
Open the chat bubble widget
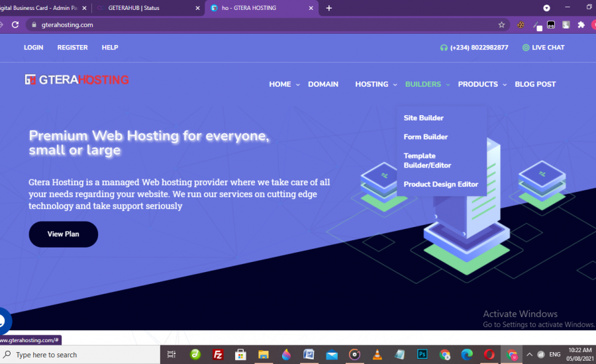(3, 321)
